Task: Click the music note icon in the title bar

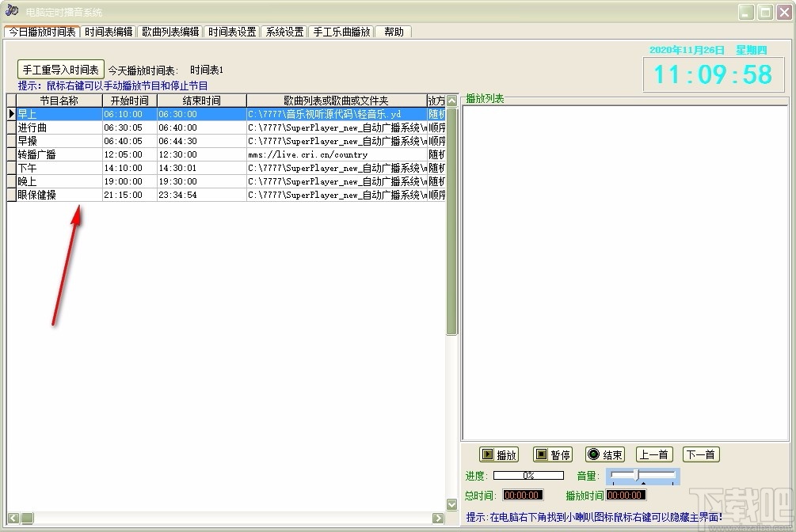Action: [10, 10]
